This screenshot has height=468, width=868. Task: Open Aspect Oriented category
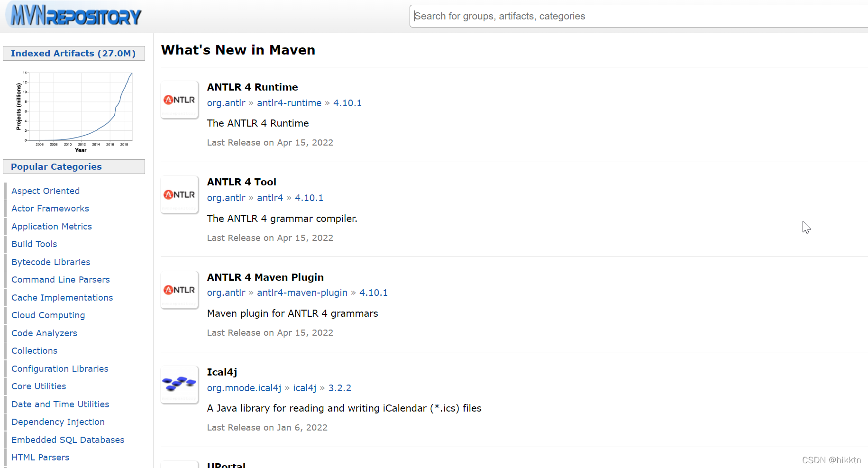pyautogui.click(x=46, y=191)
